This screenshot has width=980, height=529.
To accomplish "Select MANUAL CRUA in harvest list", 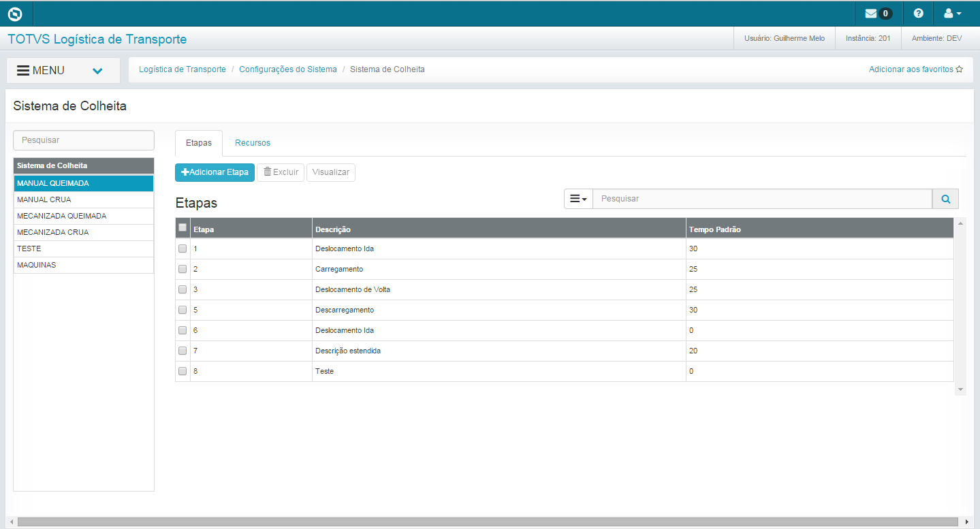I will point(84,199).
